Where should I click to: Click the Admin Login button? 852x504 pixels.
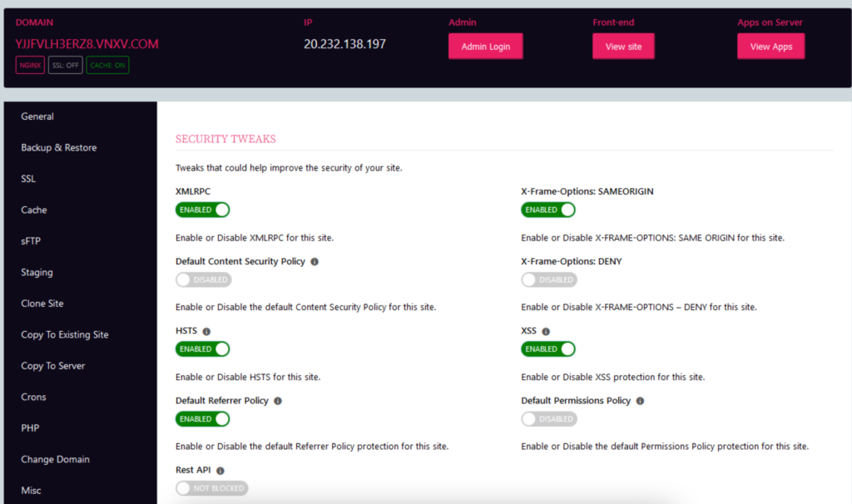pyautogui.click(x=485, y=46)
